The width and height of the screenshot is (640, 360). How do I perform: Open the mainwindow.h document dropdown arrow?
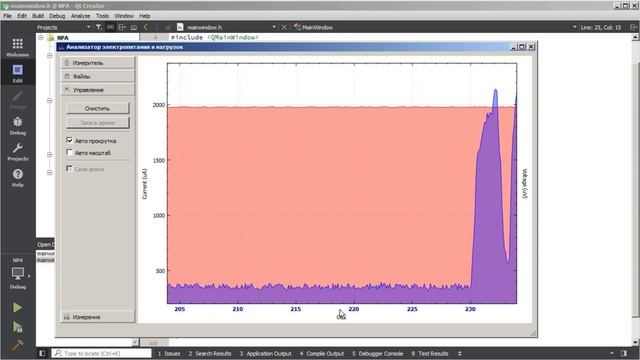tap(274, 27)
